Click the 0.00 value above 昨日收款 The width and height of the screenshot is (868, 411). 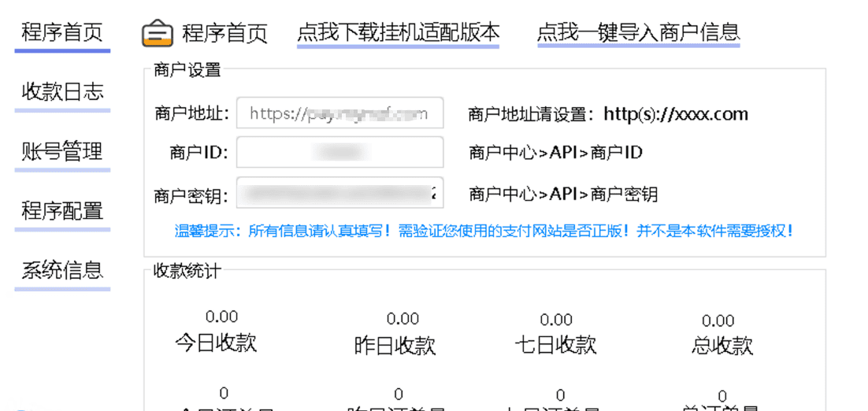402,319
